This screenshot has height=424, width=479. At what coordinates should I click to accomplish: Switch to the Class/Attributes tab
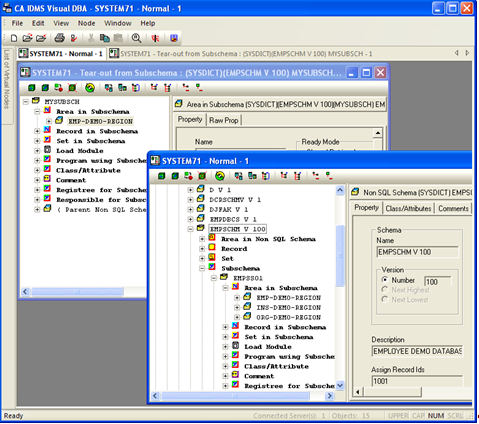click(408, 208)
